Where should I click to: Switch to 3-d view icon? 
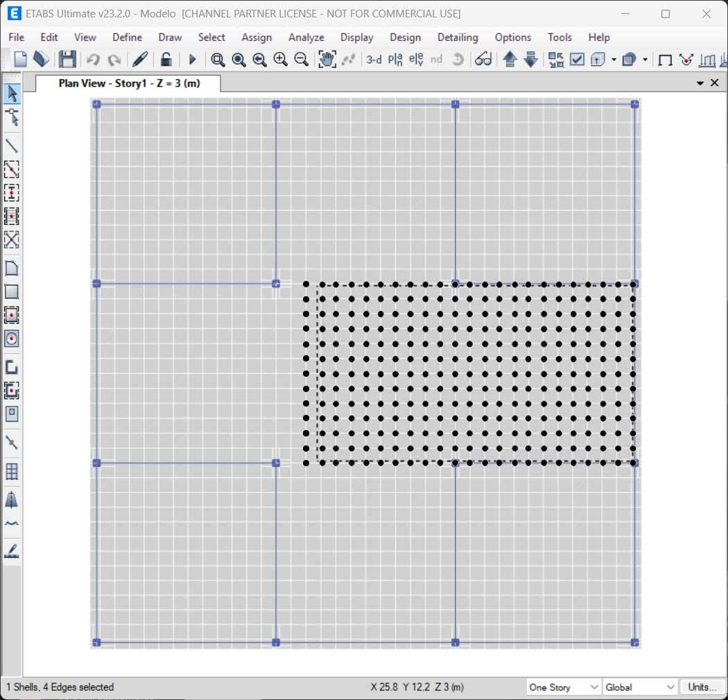coord(374,60)
